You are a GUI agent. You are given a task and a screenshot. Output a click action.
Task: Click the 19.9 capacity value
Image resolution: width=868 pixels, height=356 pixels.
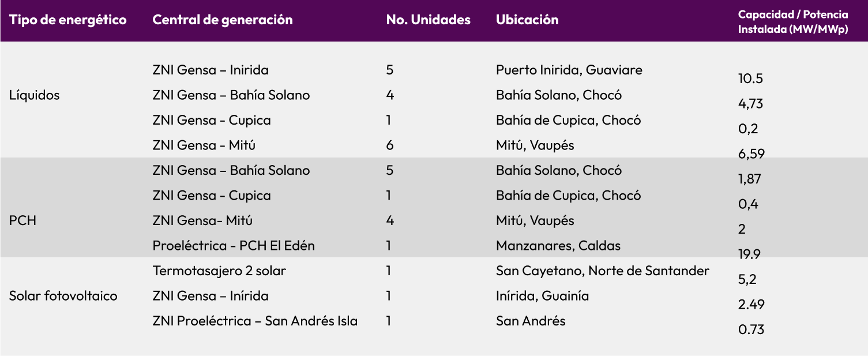click(x=750, y=254)
